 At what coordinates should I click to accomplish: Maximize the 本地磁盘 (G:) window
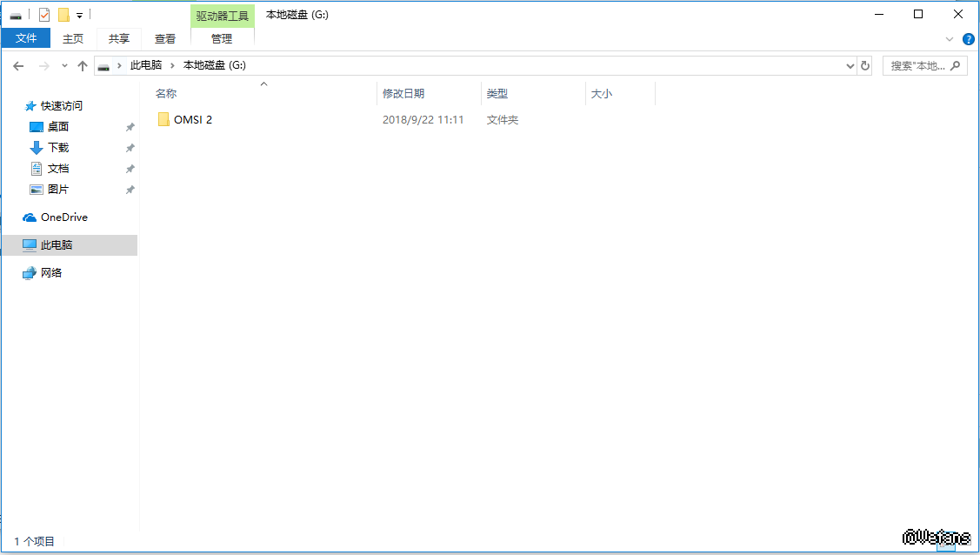point(918,15)
